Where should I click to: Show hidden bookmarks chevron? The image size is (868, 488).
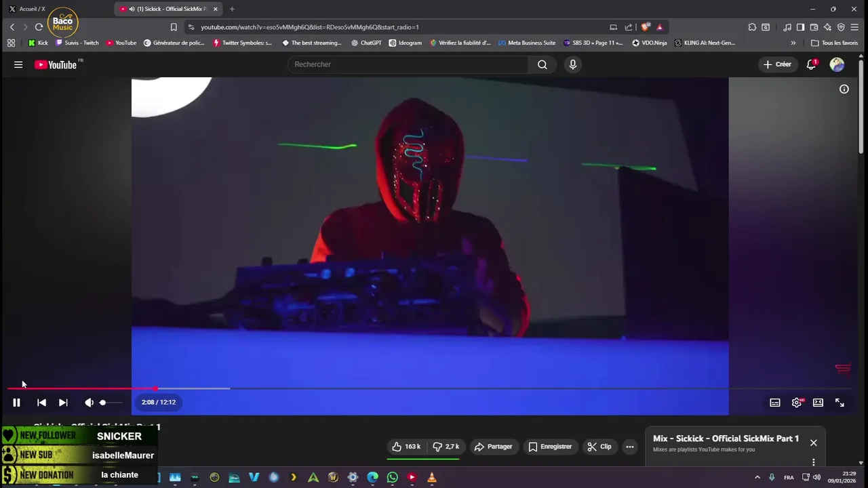click(793, 43)
